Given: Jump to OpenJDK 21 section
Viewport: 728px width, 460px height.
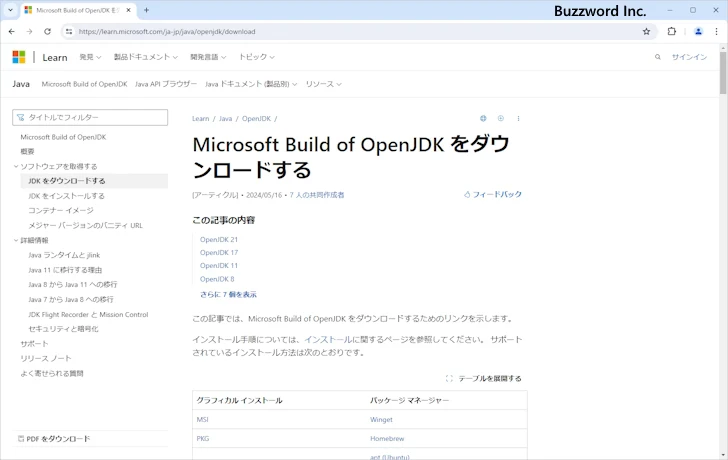Looking at the screenshot, I should point(219,240).
